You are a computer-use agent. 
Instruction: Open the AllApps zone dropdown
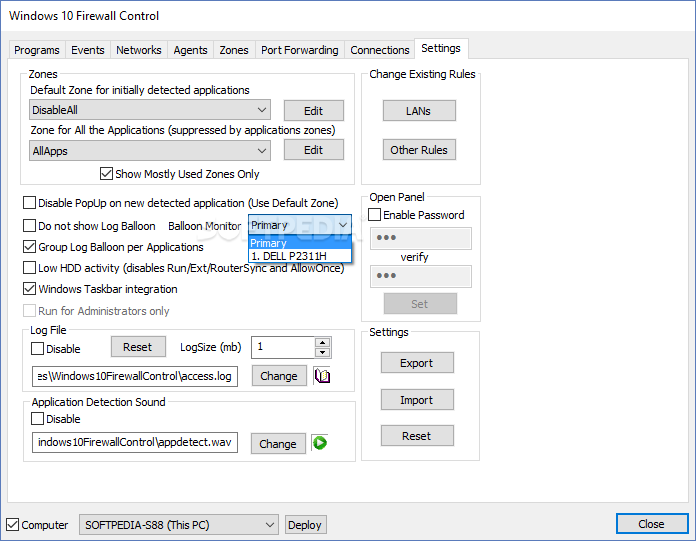point(150,151)
